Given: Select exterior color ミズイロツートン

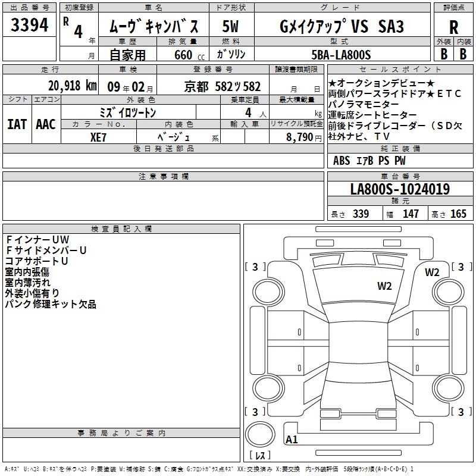Looking at the screenshot, I should pos(128,112).
